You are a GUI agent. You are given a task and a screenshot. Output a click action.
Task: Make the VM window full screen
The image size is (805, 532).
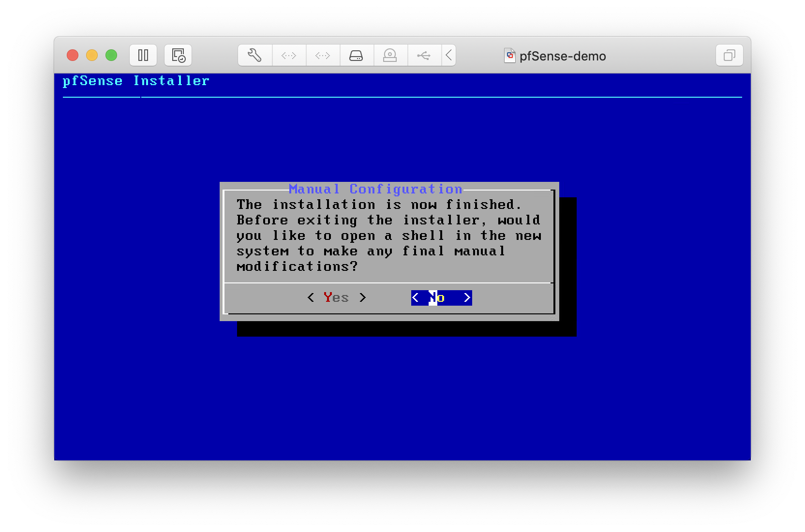tap(111, 55)
